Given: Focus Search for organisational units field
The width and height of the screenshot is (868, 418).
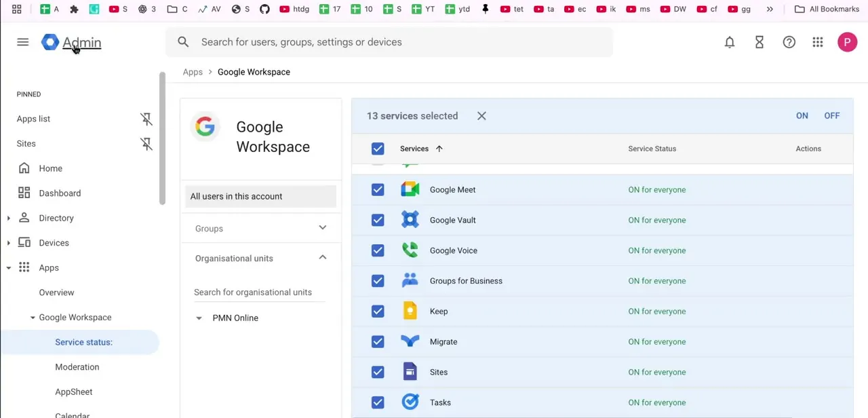Looking at the screenshot, I should [x=260, y=292].
